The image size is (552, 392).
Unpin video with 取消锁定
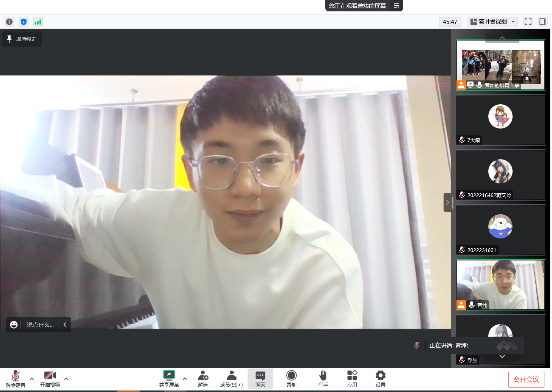pyautogui.click(x=22, y=39)
